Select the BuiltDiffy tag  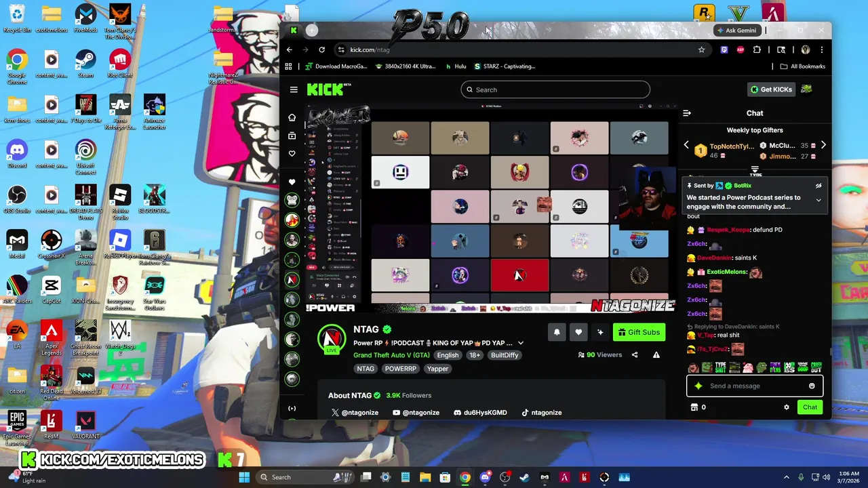coord(505,355)
